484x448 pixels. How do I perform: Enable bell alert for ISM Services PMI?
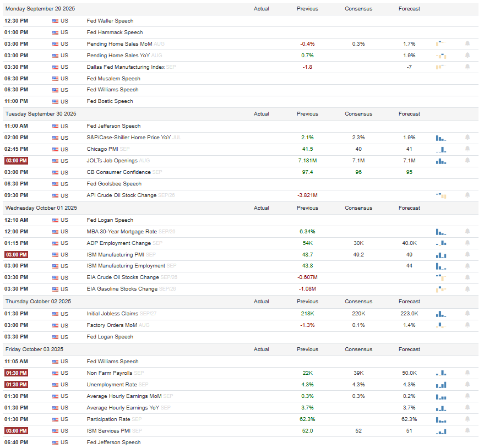467,431
